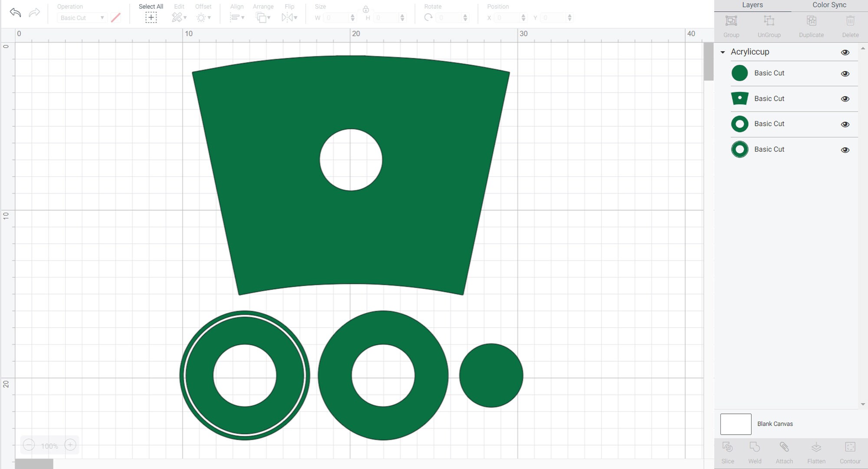Image resolution: width=868 pixels, height=469 pixels.
Task: Toggle visibility of the Acryliccup group
Action: coord(845,52)
